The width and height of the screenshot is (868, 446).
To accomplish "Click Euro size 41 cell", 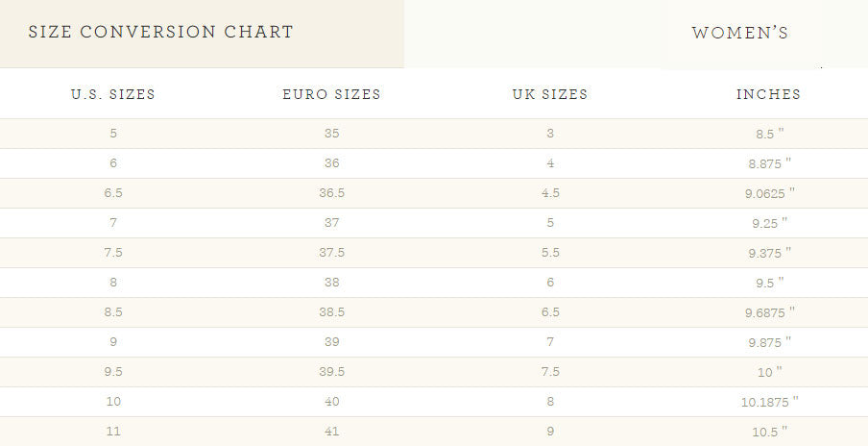I will click(x=331, y=432).
